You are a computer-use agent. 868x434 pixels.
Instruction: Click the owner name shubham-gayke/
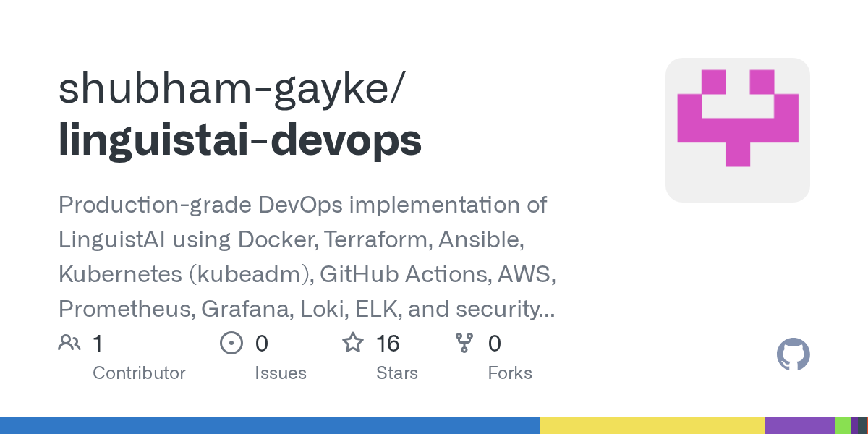pos(233,89)
